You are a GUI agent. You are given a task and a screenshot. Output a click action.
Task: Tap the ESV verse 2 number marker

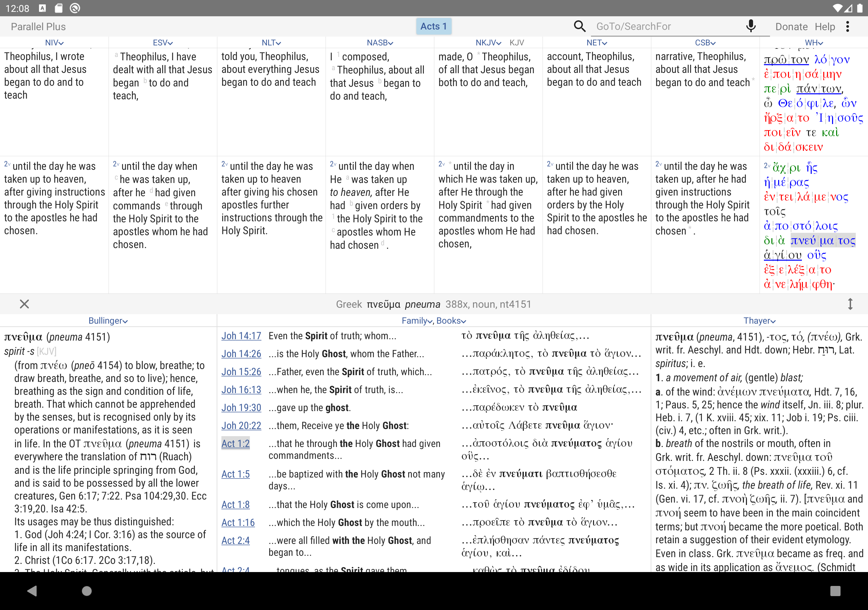pyautogui.click(x=116, y=164)
